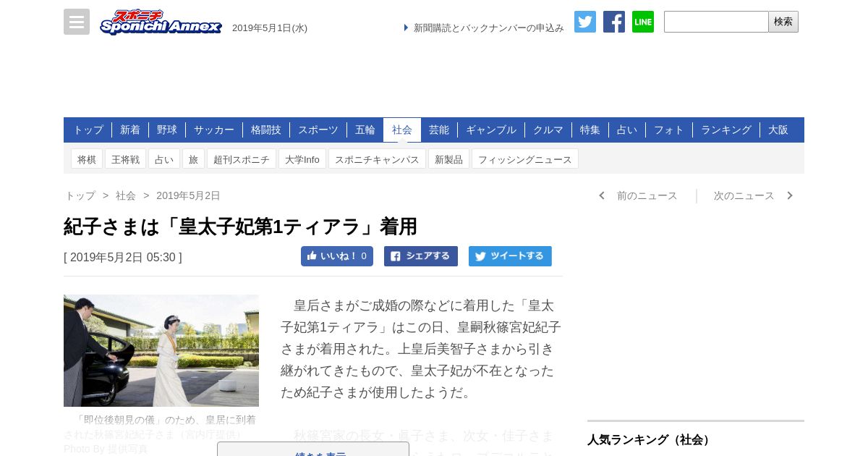The height and width of the screenshot is (456, 868).
Task: Click the Facebook シェアする share button
Action: 421,256
